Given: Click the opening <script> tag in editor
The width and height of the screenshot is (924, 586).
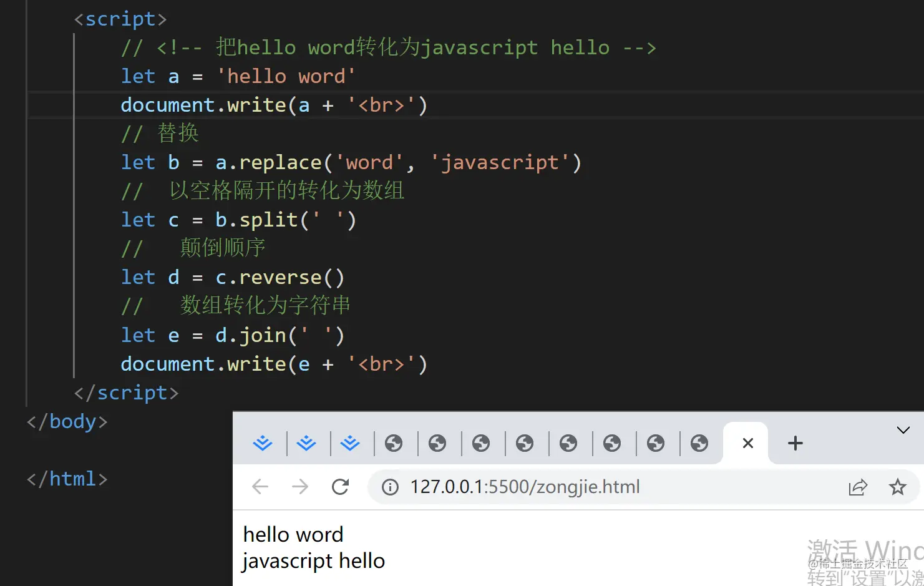Looking at the screenshot, I should click(120, 19).
